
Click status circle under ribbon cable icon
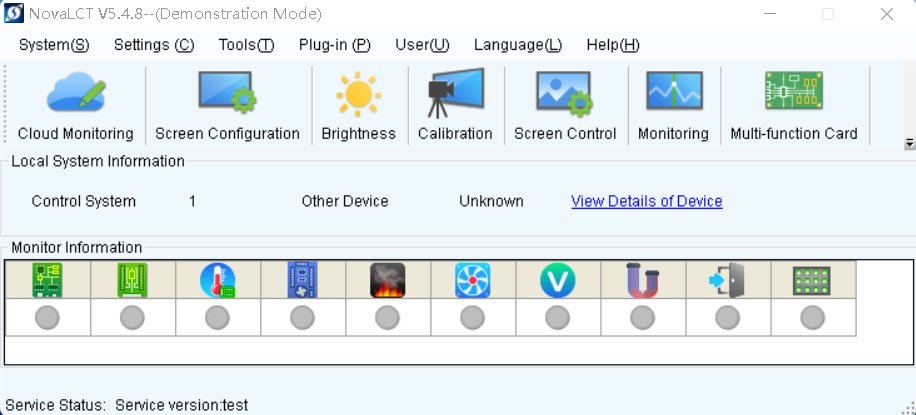(x=643, y=318)
